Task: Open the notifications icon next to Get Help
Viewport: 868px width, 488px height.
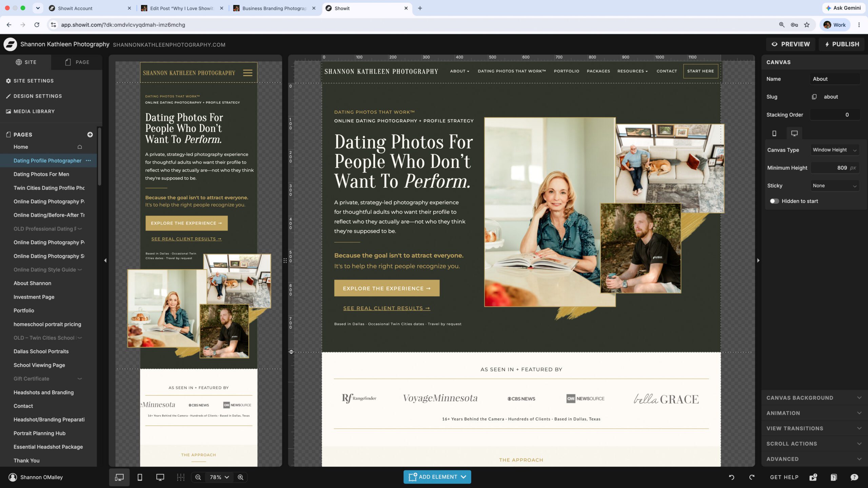Action: point(813,477)
